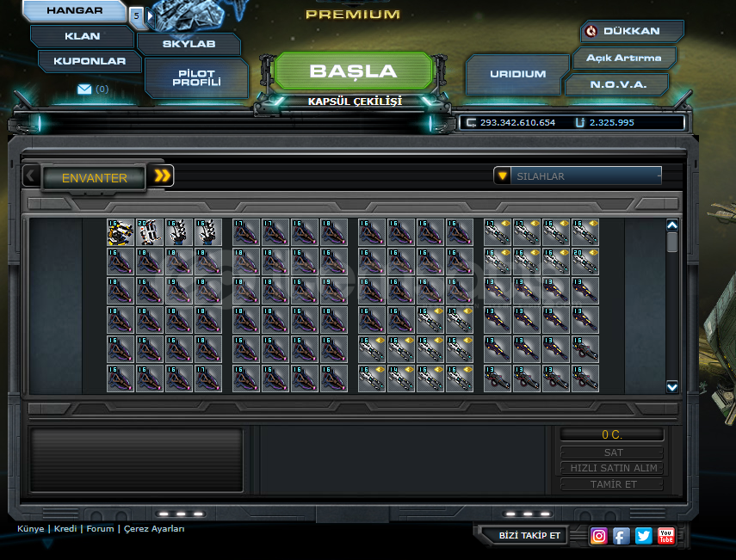Open the Kredi link
This screenshot has height=560, width=736.
click(x=65, y=528)
